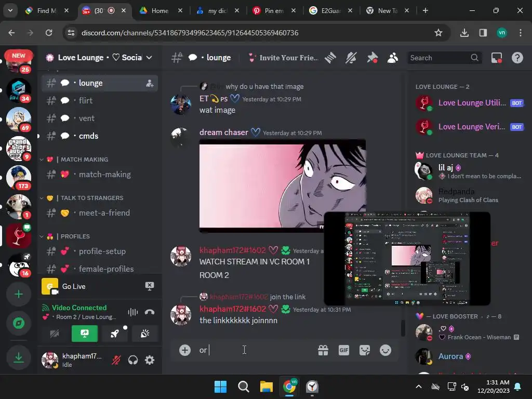The width and height of the screenshot is (532, 399).
Task: Bookmark this page with star icon
Action: coord(438,33)
